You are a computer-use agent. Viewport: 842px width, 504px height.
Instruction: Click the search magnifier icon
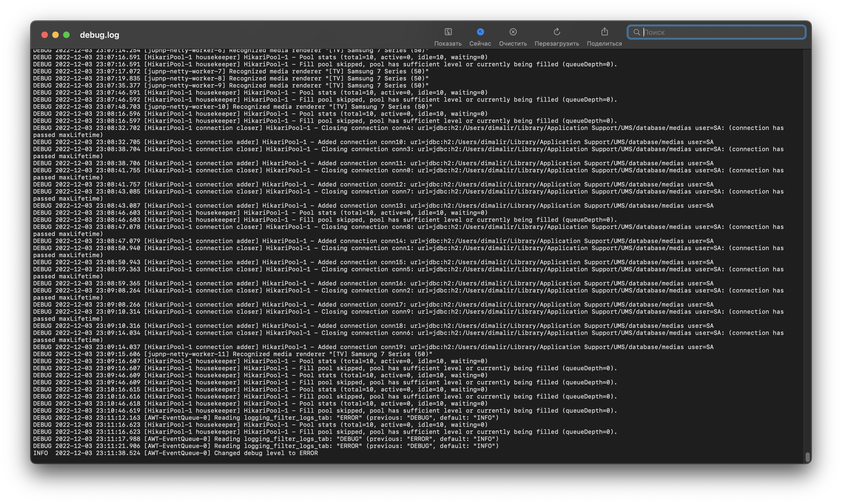pos(636,32)
